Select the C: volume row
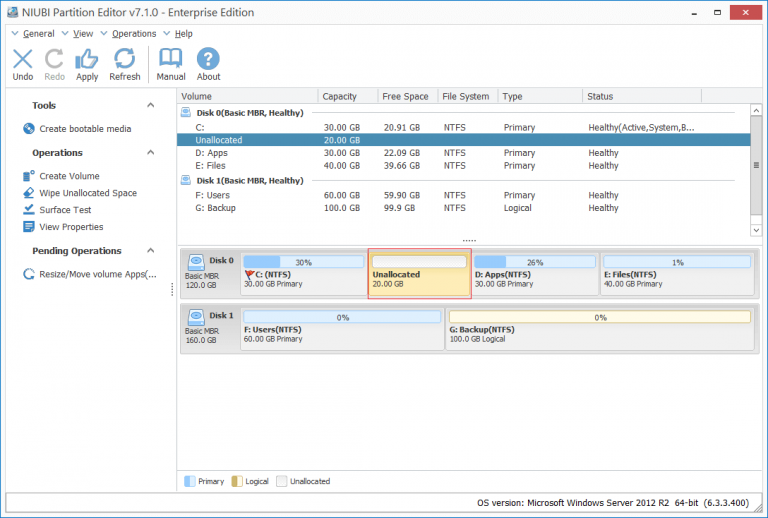The image size is (768, 518). point(463,127)
